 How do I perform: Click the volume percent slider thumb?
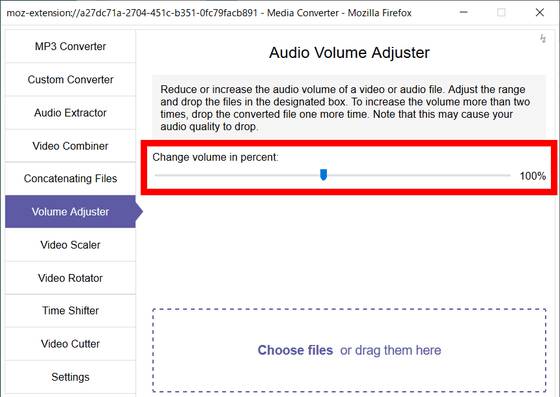324,175
